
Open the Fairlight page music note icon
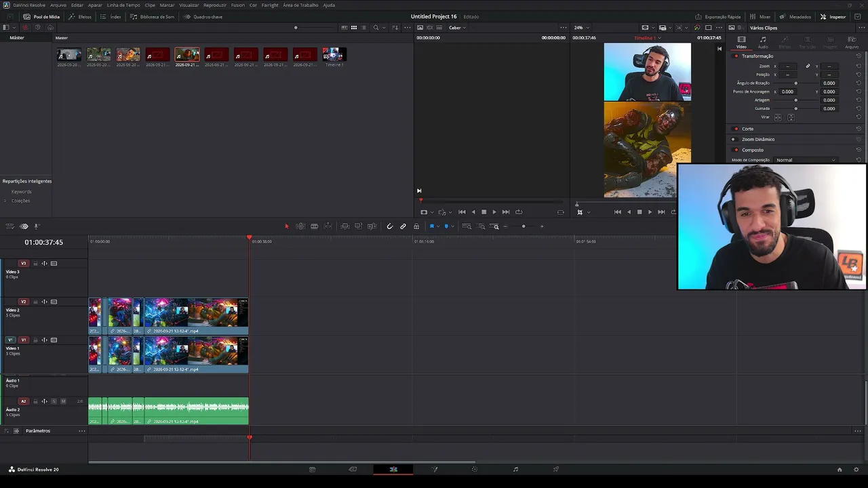(x=515, y=469)
